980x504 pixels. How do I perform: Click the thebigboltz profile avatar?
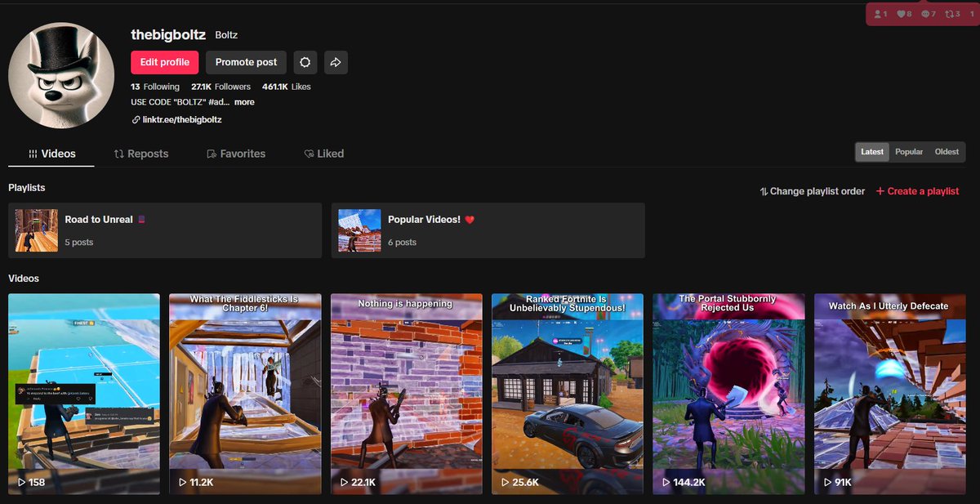pos(61,75)
